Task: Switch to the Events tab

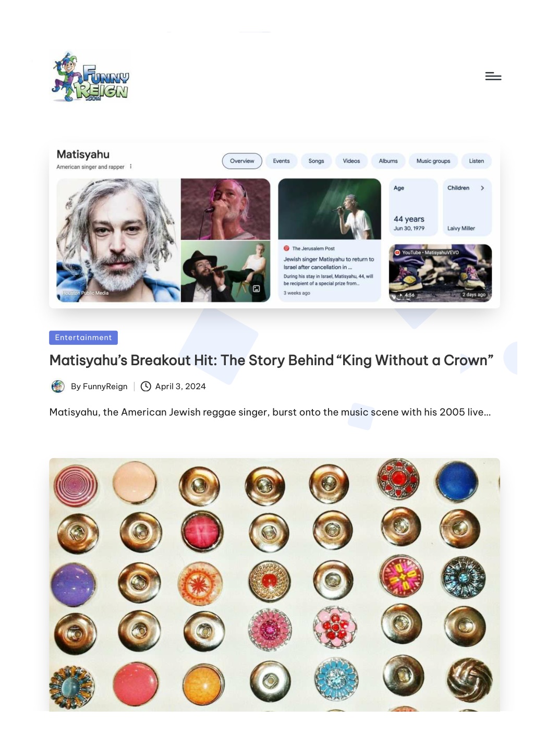Action: tap(281, 161)
